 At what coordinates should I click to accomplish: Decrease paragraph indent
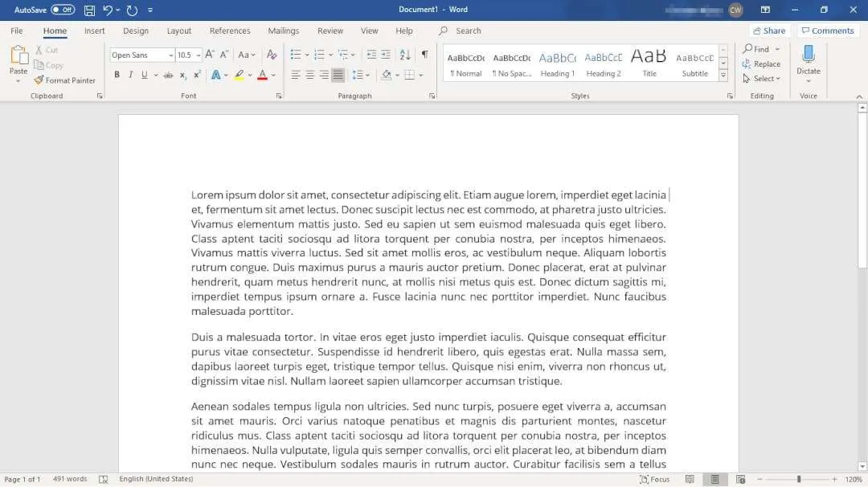click(371, 54)
